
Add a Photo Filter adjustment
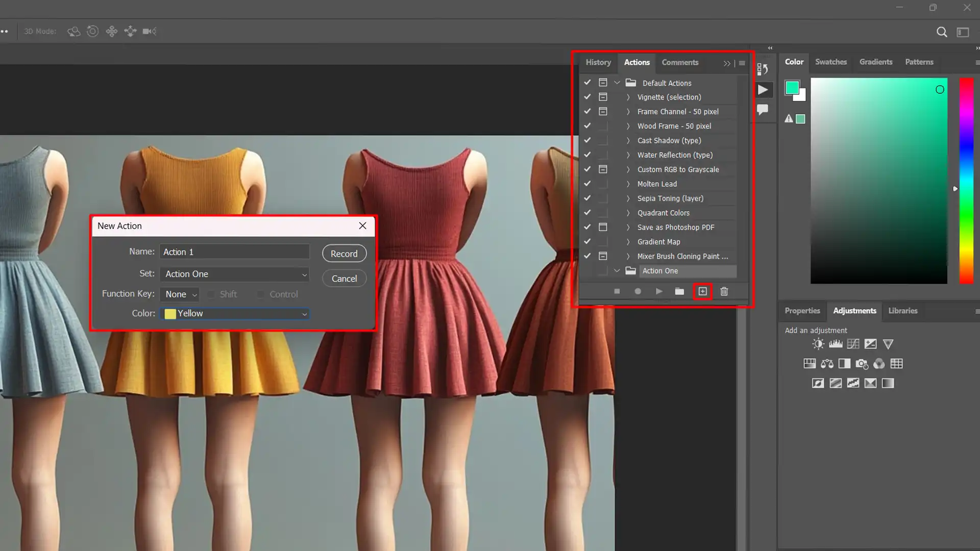click(862, 364)
